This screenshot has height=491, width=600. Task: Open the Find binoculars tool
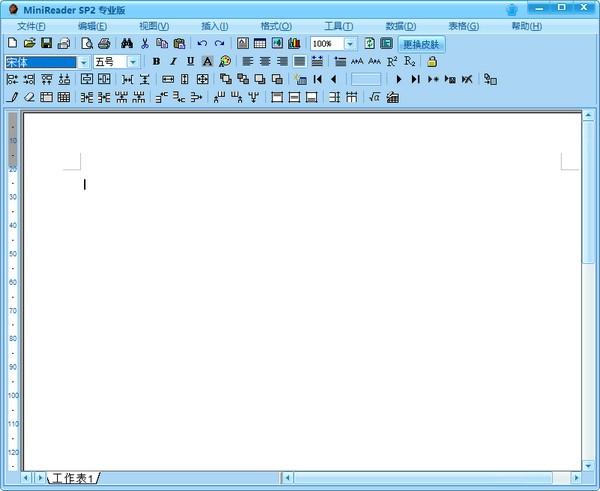[x=127, y=43]
